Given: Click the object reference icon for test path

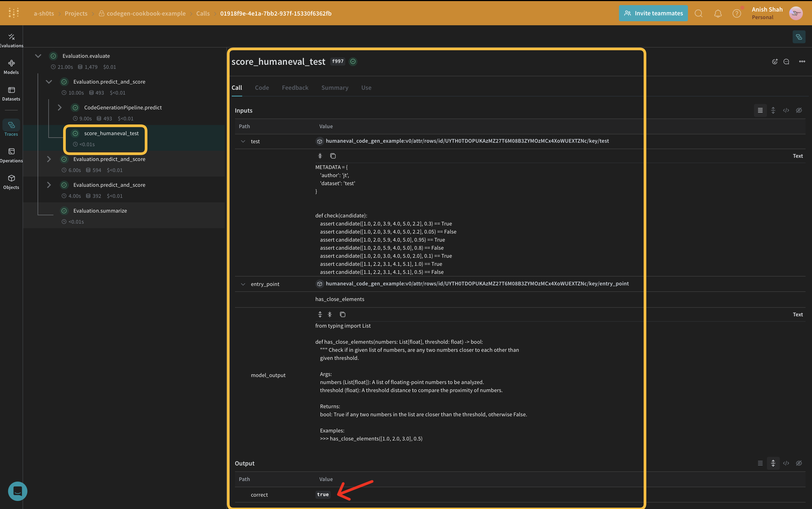Looking at the screenshot, I should click(319, 141).
